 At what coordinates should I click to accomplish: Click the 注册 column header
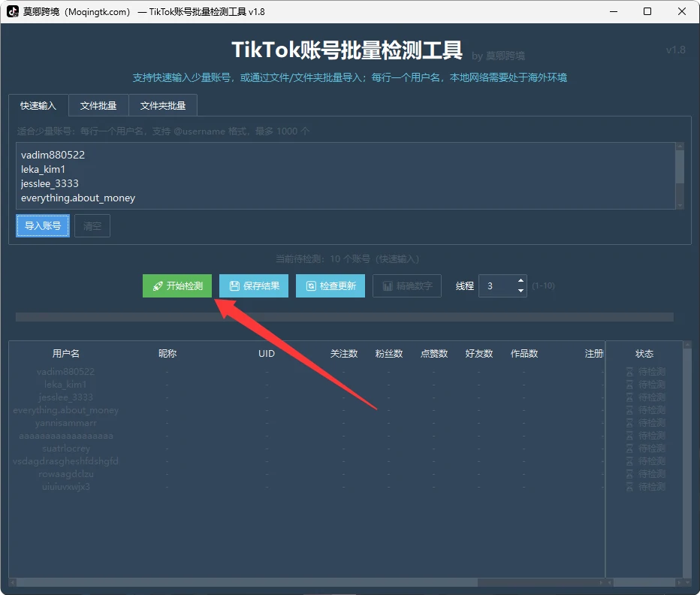[594, 354]
